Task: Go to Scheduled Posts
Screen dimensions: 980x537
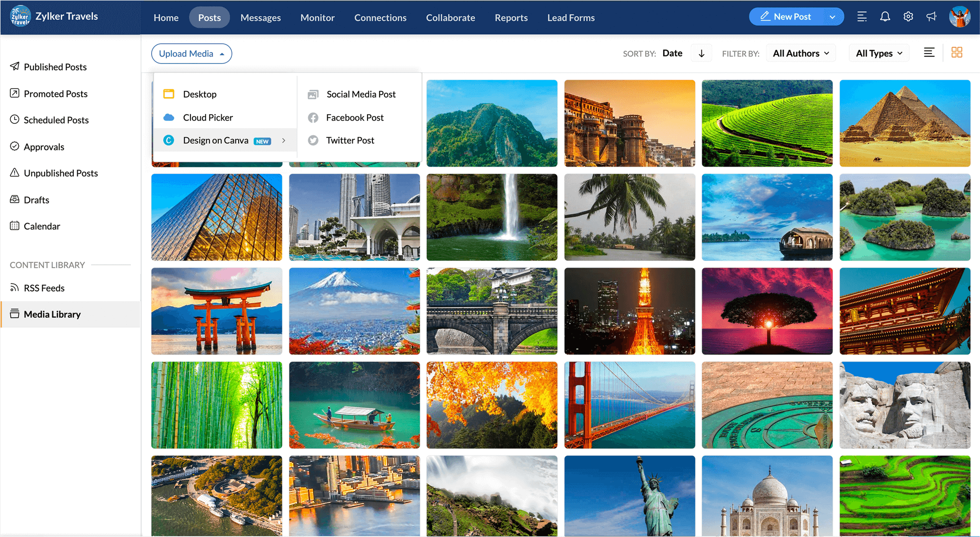Action: tap(56, 120)
